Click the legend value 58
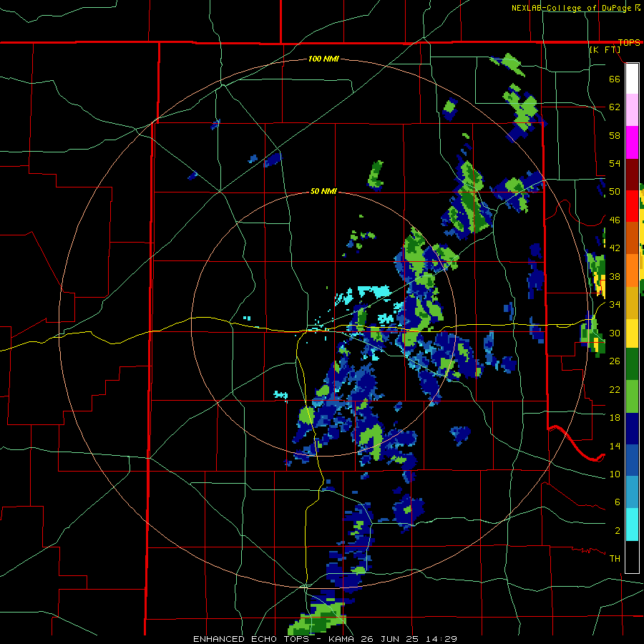Screen dimensions: 644x644 coord(615,135)
